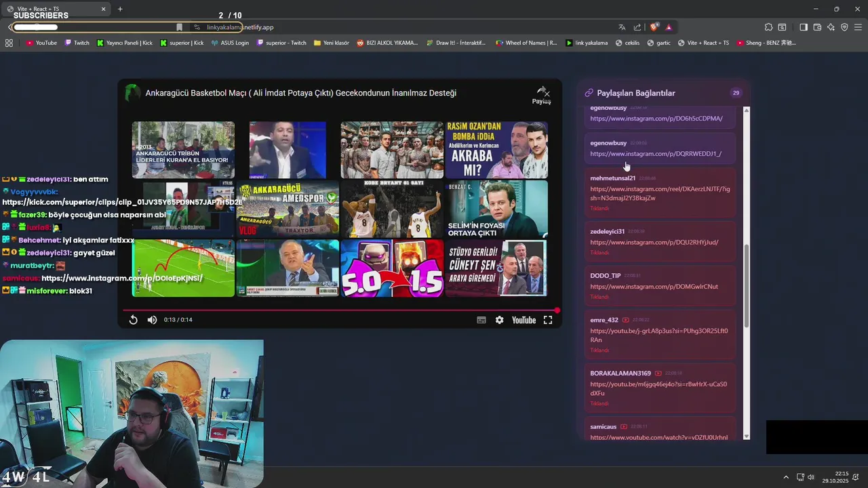Open the Sheng - BENZ bookmark
The width and height of the screenshot is (868, 488).
coord(766,43)
